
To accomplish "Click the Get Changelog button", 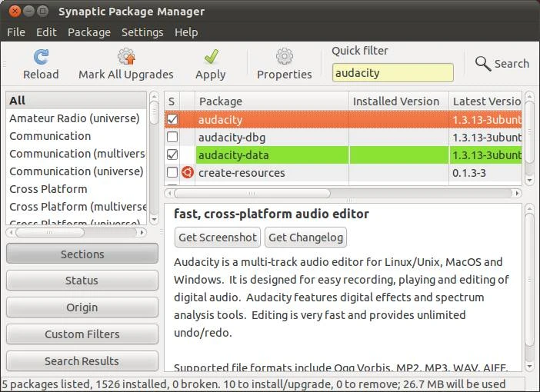I will click(306, 238).
